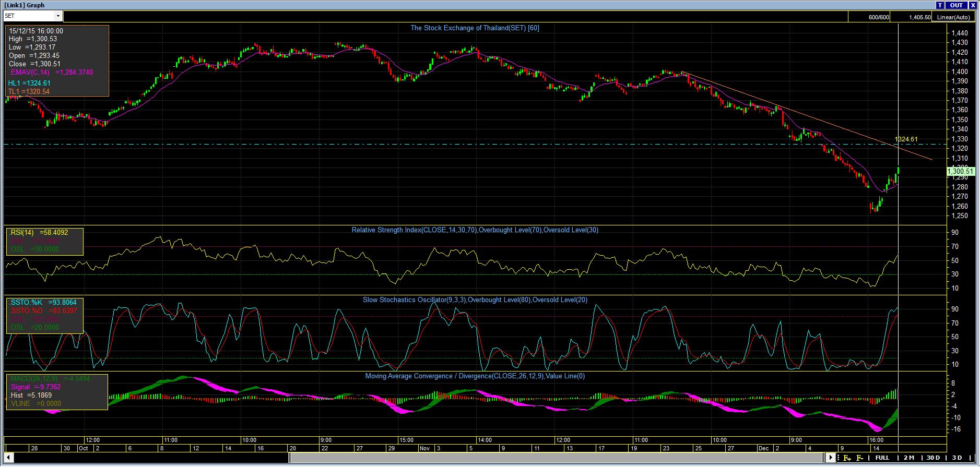The image size is (980, 467).
Task: Click the Slow Stochastics legend box
Action: [44, 315]
